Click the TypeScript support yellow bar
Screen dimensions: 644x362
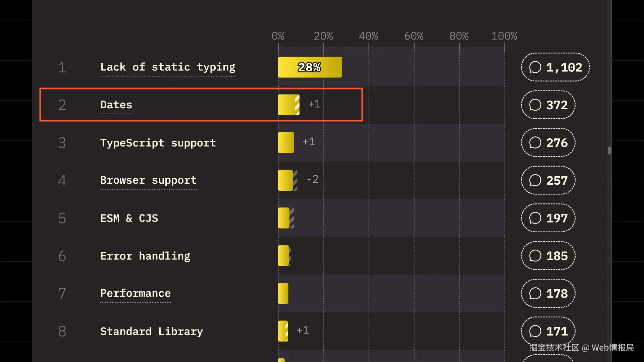coord(286,143)
